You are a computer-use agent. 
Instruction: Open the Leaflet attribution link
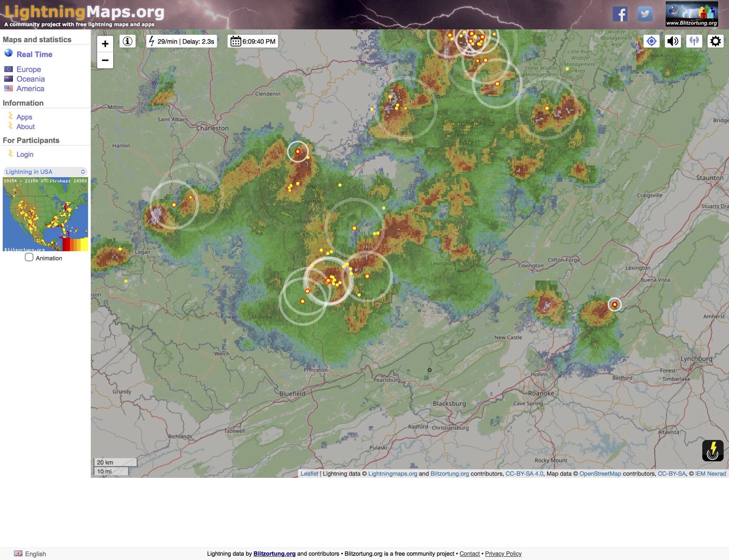[309, 474]
